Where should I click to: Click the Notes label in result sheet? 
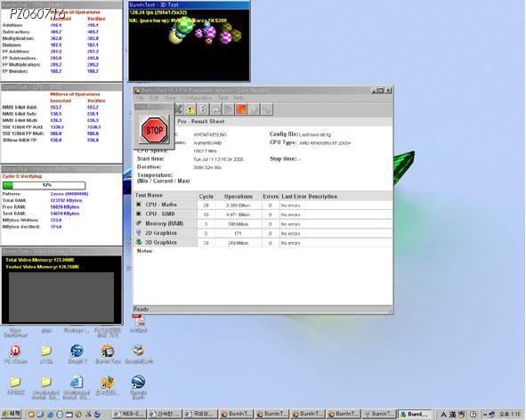(144, 251)
